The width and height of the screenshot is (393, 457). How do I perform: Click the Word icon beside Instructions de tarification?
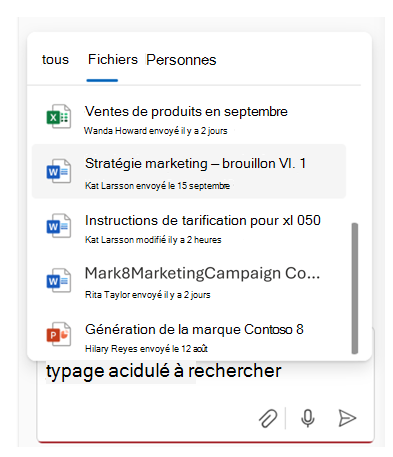59,226
